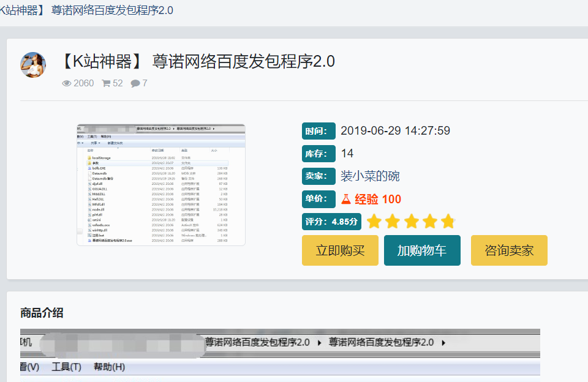The width and height of the screenshot is (588, 382).
Task: Open the product file-list thumbnail image
Action: 161,185
